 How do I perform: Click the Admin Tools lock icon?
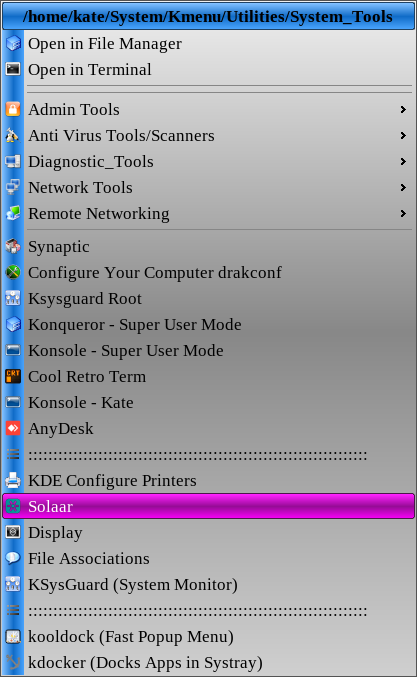[13, 109]
